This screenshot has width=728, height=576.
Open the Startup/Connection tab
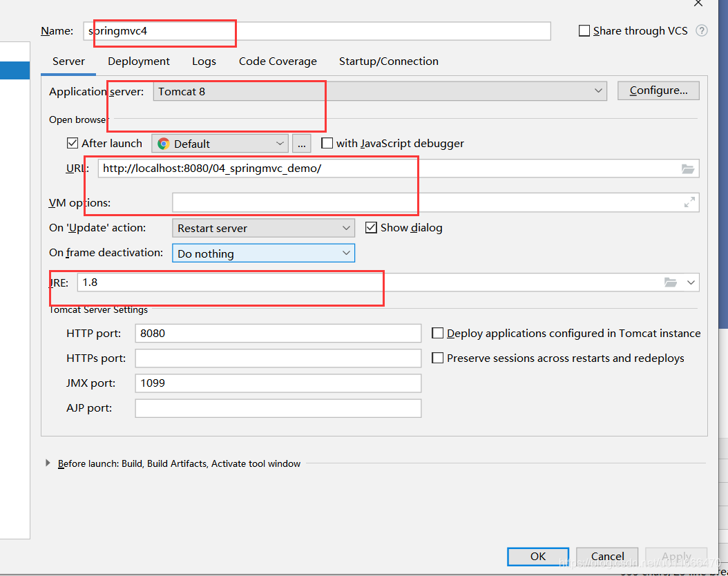389,61
